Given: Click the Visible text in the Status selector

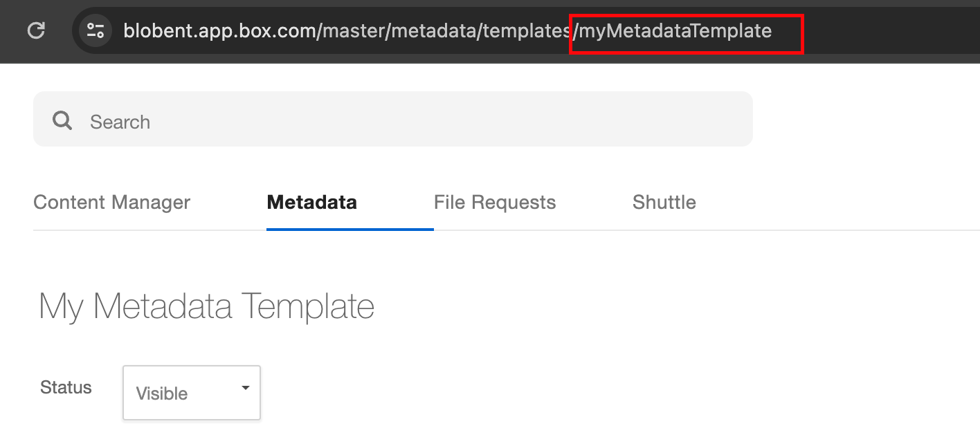Looking at the screenshot, I should [162, 393].
